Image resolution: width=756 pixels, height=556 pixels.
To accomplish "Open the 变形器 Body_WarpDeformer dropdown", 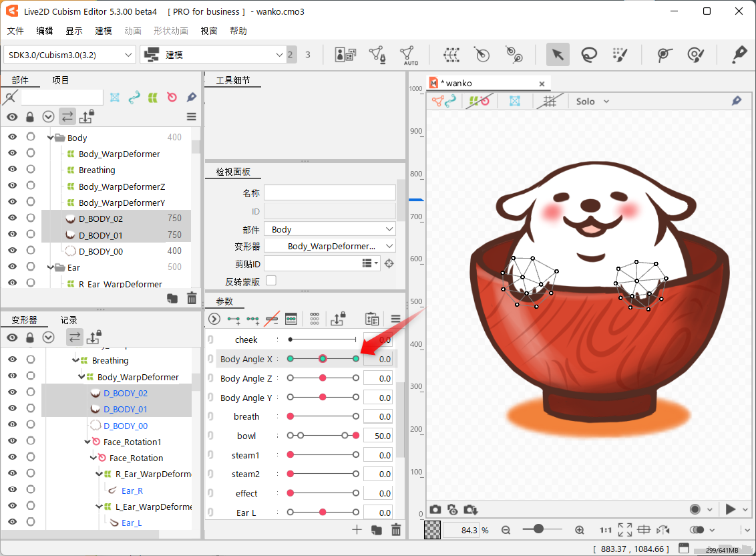I will (329, 247).
